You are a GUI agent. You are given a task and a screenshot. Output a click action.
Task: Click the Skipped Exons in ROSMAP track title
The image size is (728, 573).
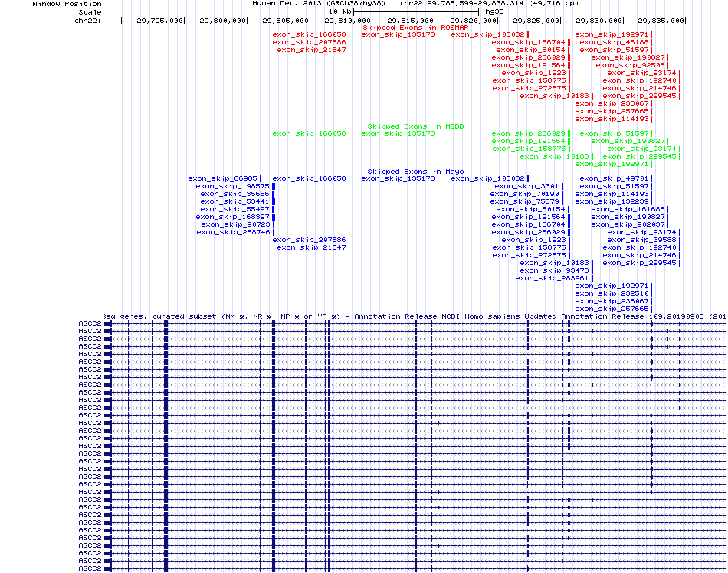pyautogui.click(x=415, y=27)
